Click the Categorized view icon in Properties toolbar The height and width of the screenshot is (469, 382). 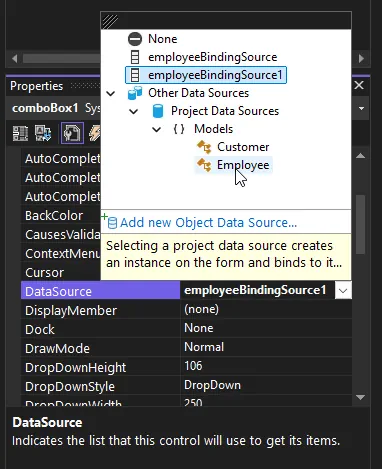coord(20,133)
